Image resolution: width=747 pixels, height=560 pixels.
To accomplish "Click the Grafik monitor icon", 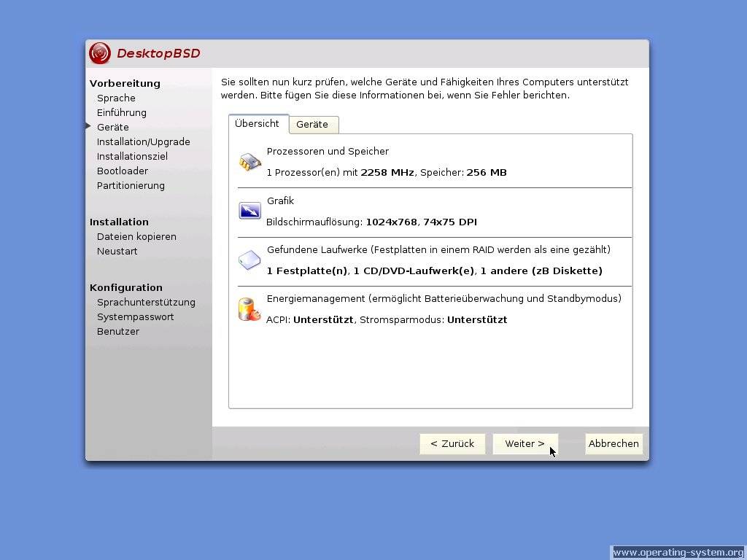I will 249,211.
